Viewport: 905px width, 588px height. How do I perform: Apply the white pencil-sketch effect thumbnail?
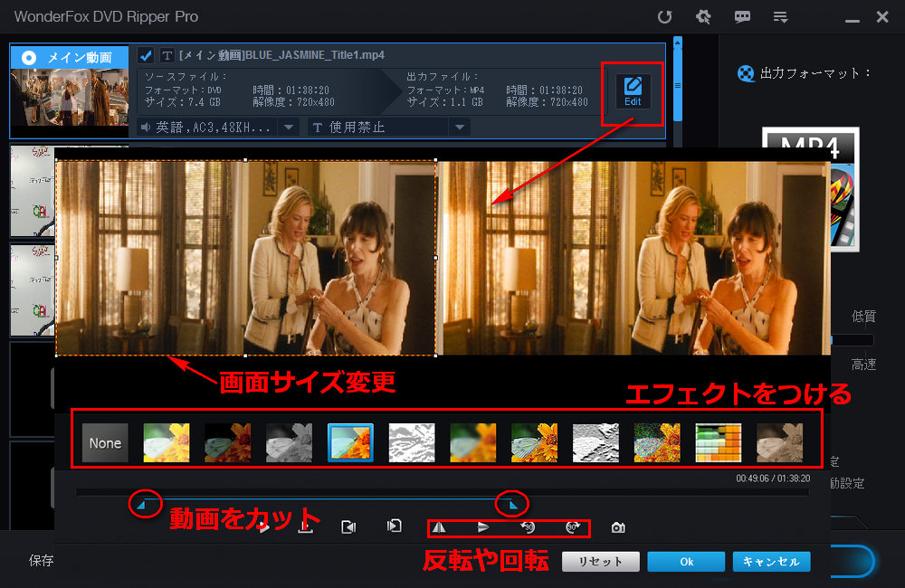click(412, 442)
